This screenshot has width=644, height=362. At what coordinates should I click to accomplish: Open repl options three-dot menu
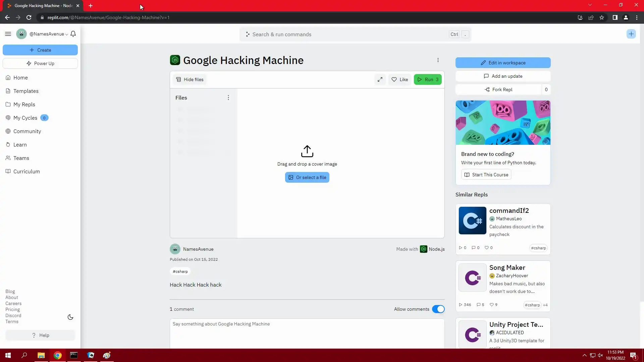[438, 60]
